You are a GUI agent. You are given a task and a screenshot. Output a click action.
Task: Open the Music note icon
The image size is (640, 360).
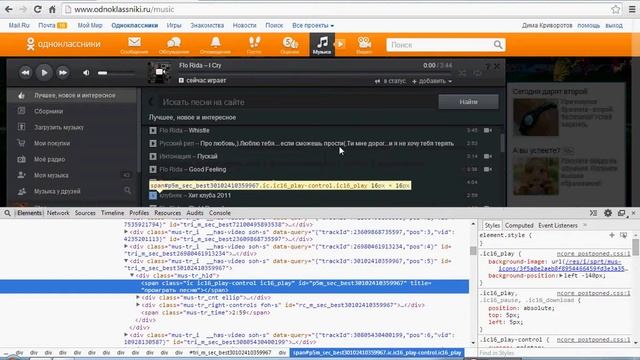[322, 44]
